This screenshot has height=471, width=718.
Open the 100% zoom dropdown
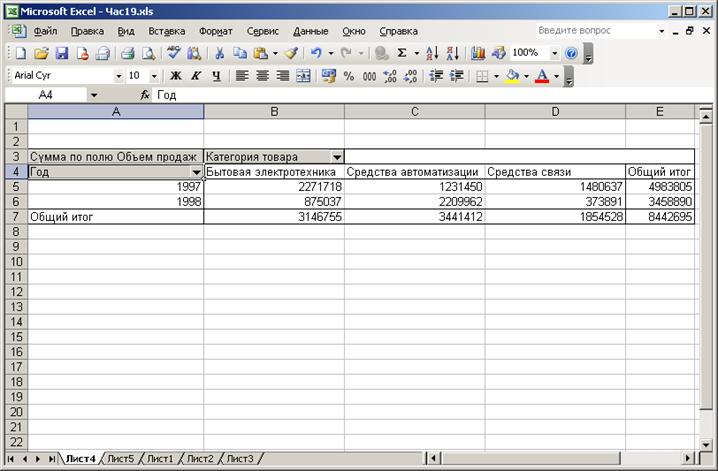[x=555, y=54]
